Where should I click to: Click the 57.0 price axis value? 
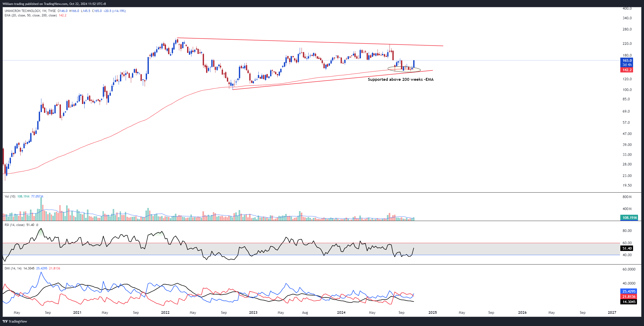[x=626, y=122]
